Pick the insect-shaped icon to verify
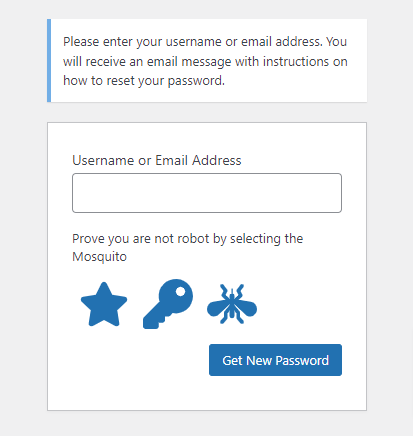 tap(232, 304)
